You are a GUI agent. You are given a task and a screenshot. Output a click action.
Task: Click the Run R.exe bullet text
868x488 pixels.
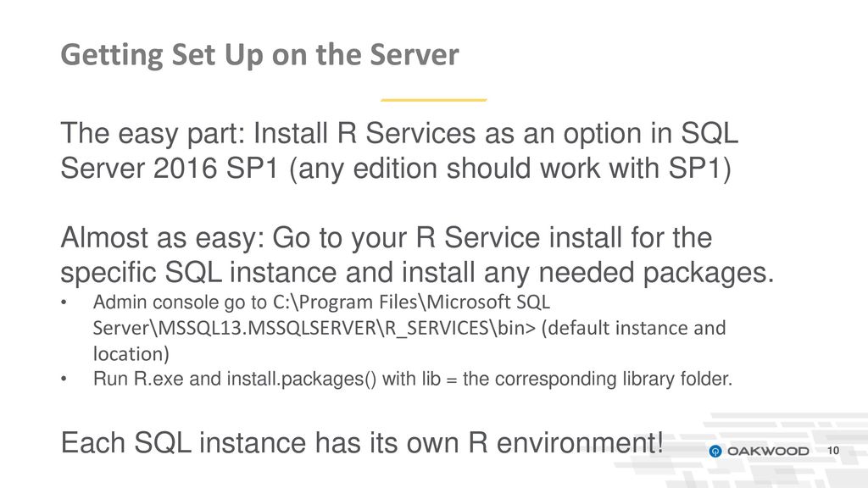[x=413, y=379]
